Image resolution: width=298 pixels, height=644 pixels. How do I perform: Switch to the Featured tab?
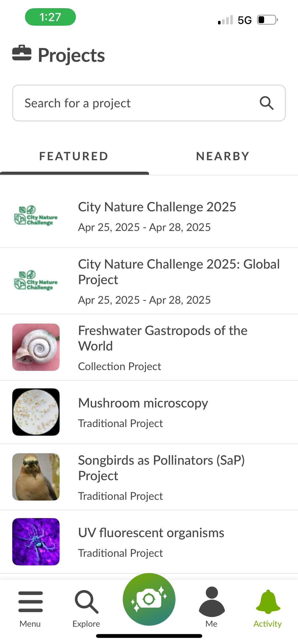pos(74,156)
